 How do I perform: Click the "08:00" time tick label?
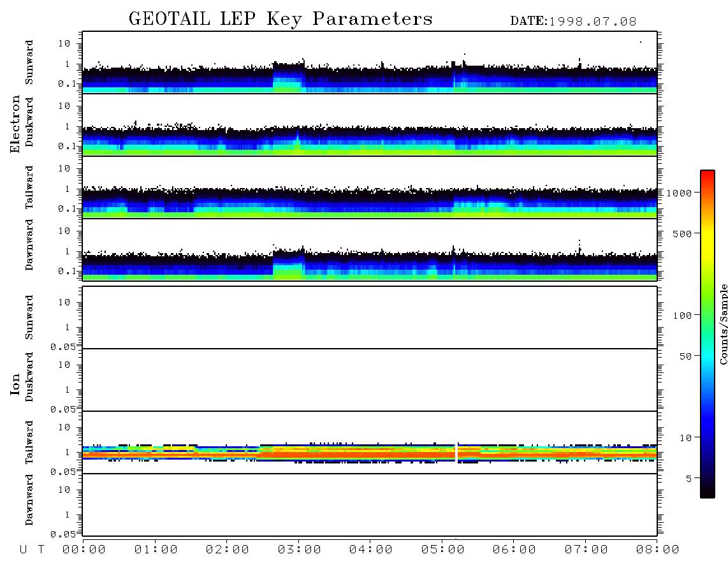(x=658, y=550)
